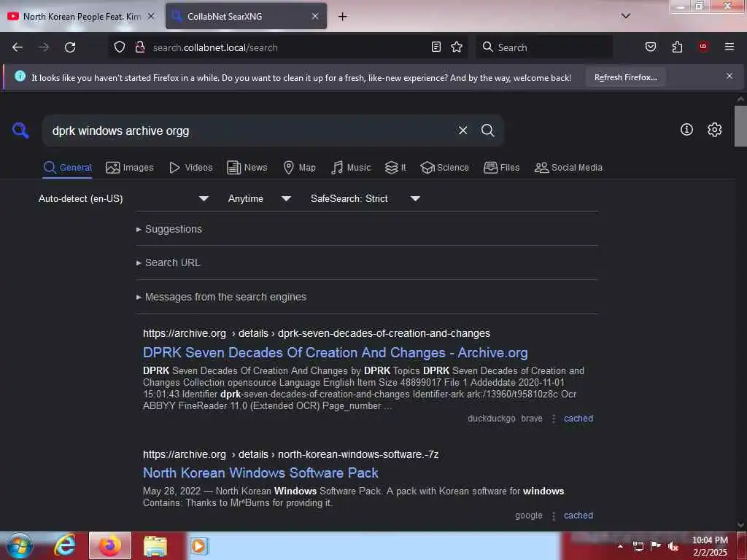The width and height of the screenshot is (747, 560).
Task: Open a new tab with plus button
Action: click(343, 17)
